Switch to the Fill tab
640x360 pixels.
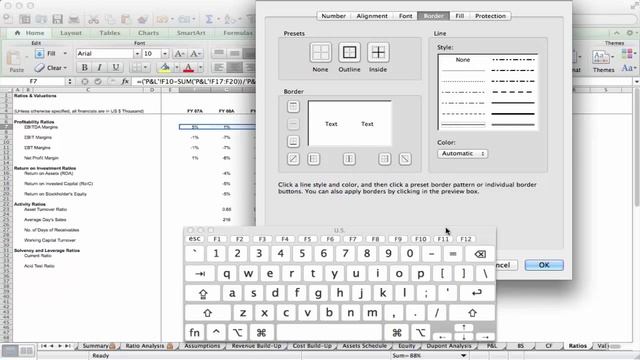(460, 16)
